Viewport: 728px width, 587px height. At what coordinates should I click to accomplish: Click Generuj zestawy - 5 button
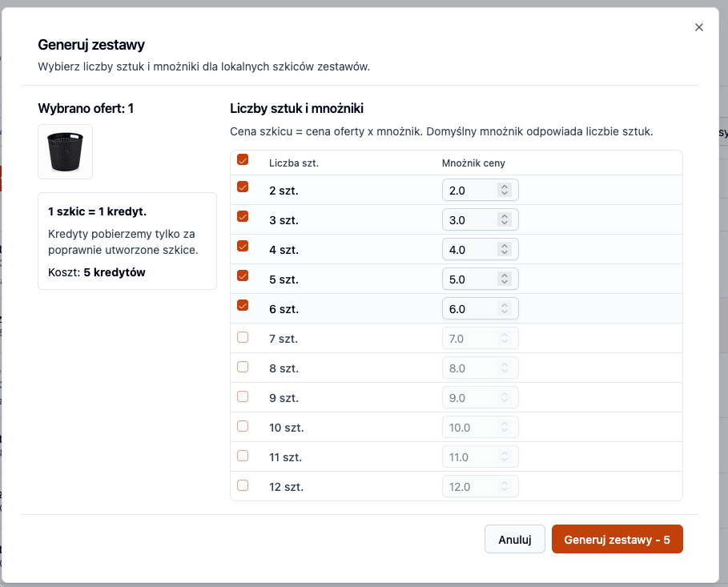tap(617, 539)
